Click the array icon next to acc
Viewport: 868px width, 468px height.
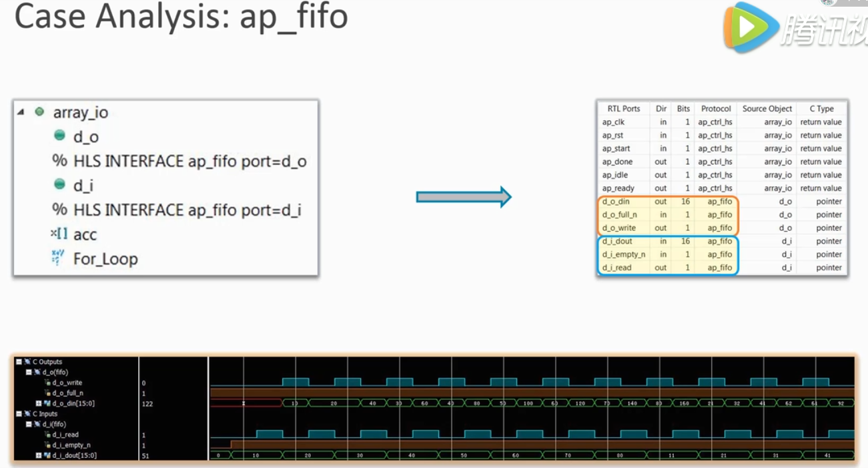point(59,234)
